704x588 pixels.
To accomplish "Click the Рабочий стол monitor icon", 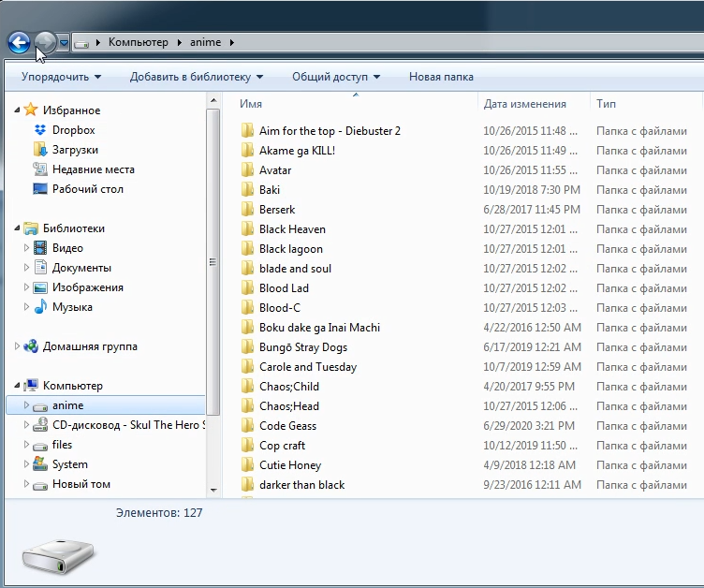I will coord(40,189).
